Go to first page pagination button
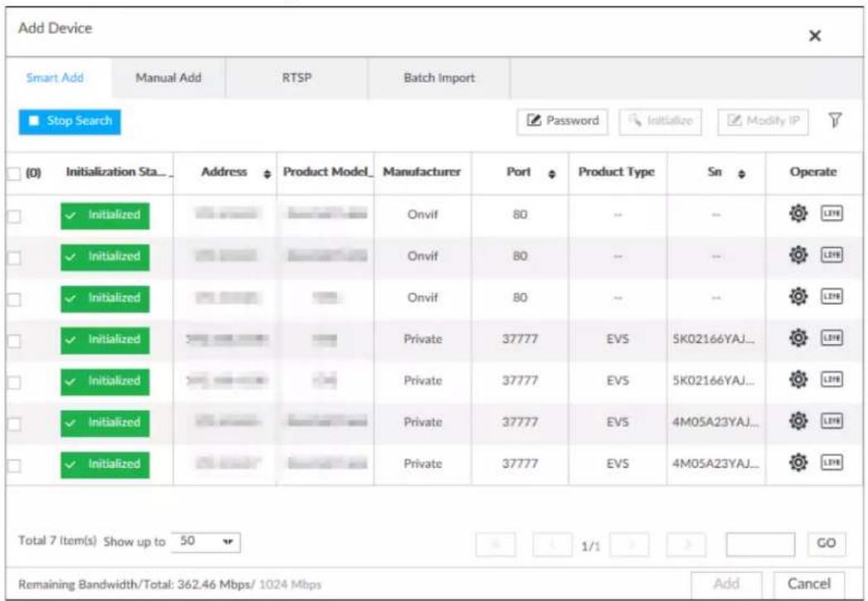 [x=495, y=545]
